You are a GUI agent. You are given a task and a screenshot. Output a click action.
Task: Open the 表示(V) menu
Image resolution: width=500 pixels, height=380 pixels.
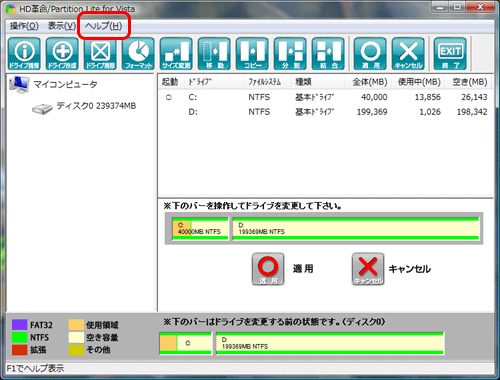[62, 26]
